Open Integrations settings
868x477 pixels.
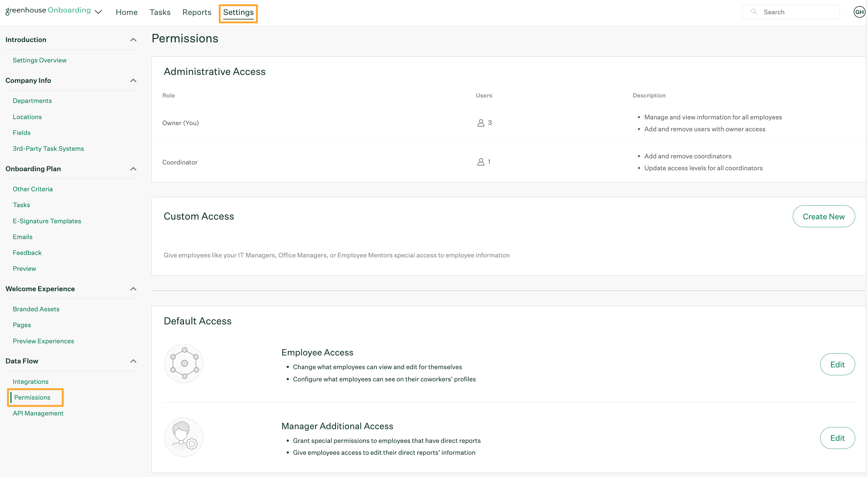31,382
